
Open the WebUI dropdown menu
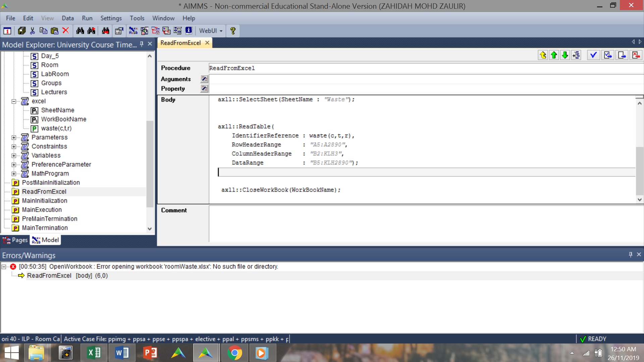click(211, 31)
